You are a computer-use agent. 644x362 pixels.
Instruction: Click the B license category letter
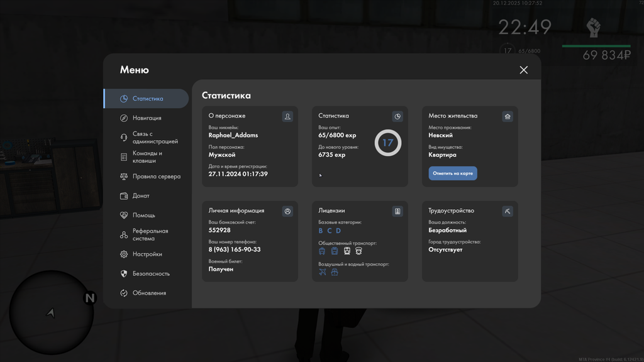pos(321,231)
